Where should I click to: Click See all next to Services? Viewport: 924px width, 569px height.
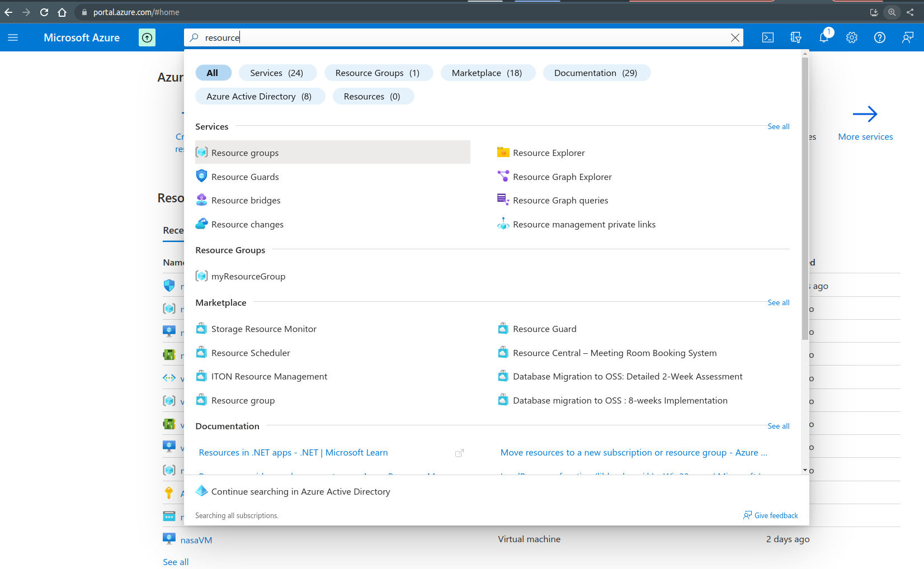(778, 127)
